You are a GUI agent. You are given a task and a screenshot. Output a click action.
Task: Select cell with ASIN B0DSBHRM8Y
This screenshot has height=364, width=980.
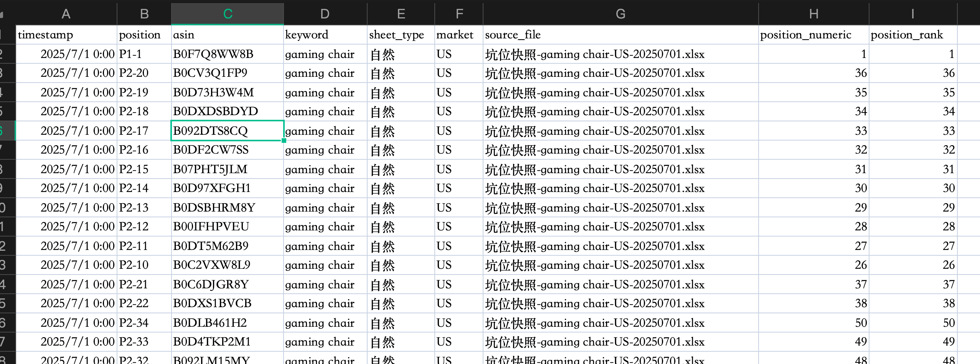click(228, 207)
